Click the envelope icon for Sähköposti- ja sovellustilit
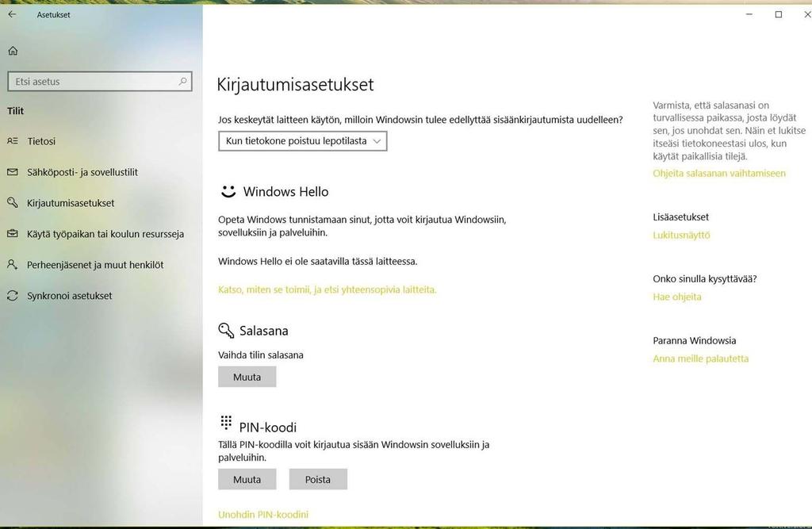This screenshot has height=529, width=812. pyautogui.click(x=13, y=172)
